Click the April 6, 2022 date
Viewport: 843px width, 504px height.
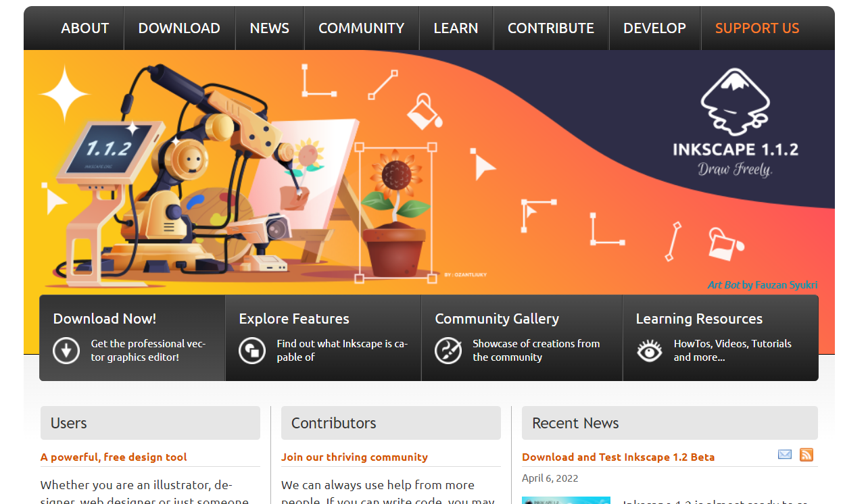tap(550, 478)
